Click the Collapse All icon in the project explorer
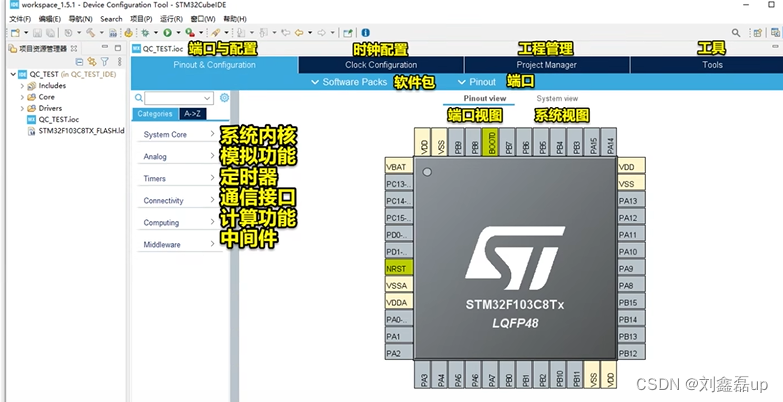This screenshot has width=783, height=402. [x=79, y=61]
